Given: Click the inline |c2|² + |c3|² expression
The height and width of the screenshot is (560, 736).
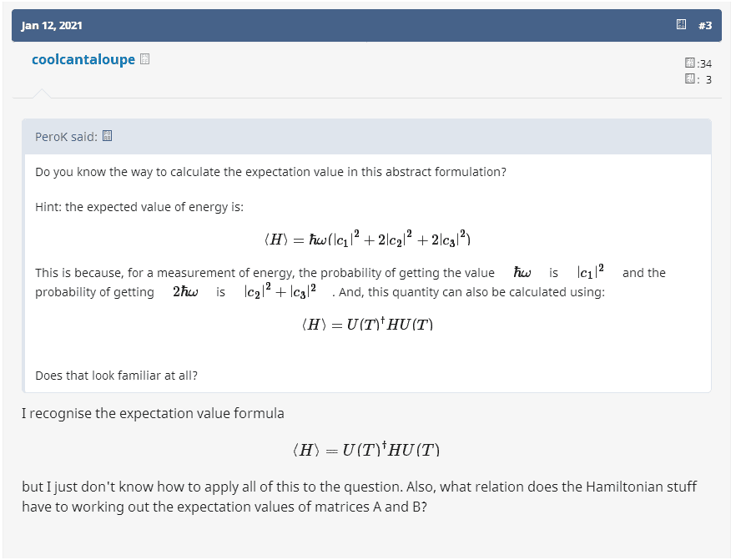Looking at the screenshot, I should click(280, 292).
